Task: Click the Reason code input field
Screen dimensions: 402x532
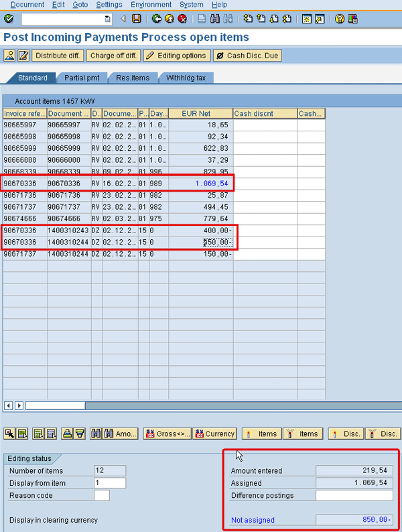Action: coord(101,496)
